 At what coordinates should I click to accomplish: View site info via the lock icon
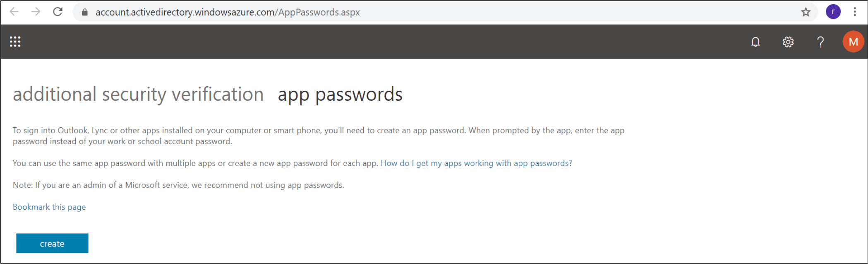pos(85,12)
